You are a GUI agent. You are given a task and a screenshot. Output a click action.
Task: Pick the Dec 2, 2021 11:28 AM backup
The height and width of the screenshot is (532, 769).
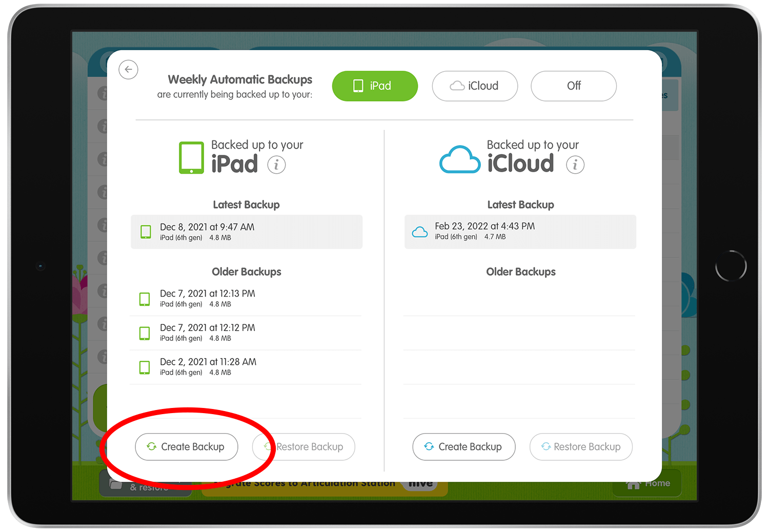(246, 367)
